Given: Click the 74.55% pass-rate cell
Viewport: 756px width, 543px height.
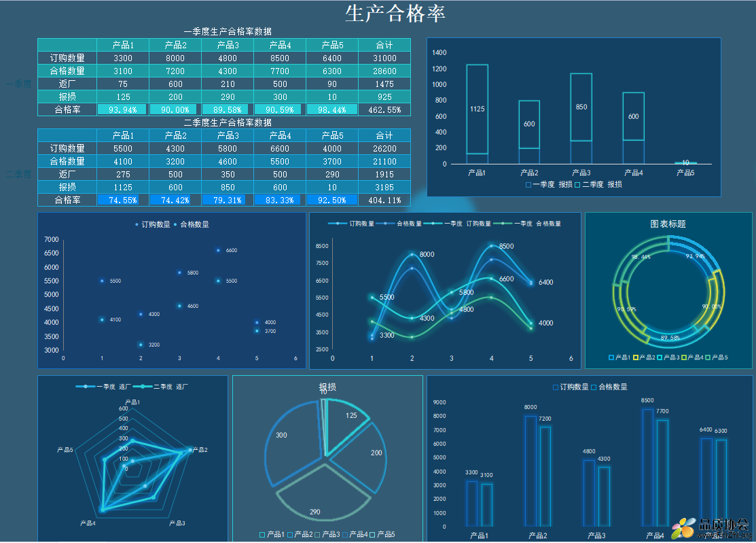Looking at the screenshot, I should coord(123,200).
